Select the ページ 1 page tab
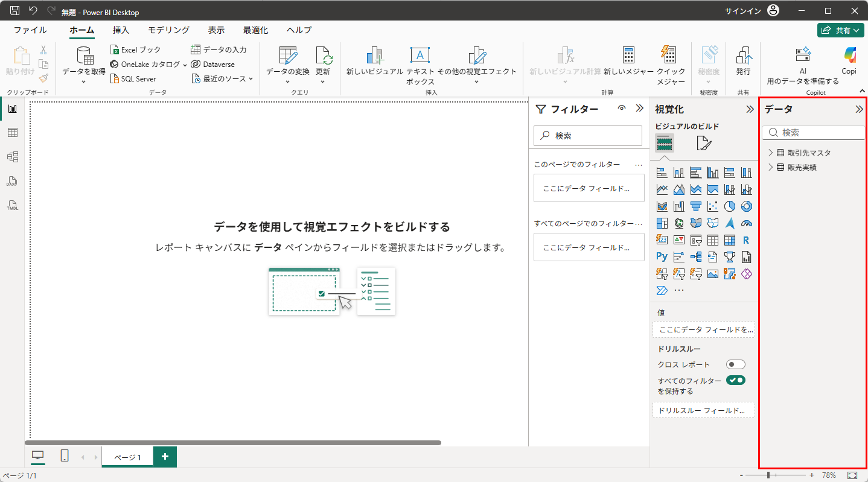 click(127, 457)
